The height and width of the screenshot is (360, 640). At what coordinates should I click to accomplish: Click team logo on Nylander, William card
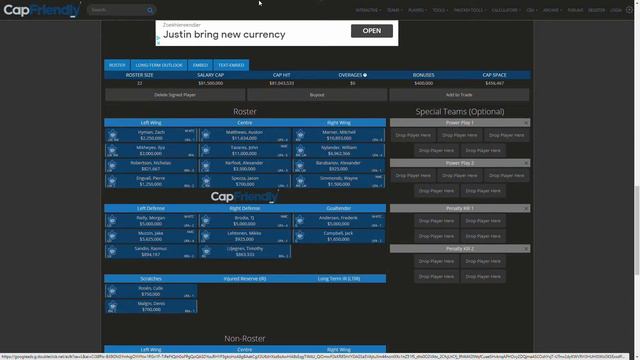300,149
